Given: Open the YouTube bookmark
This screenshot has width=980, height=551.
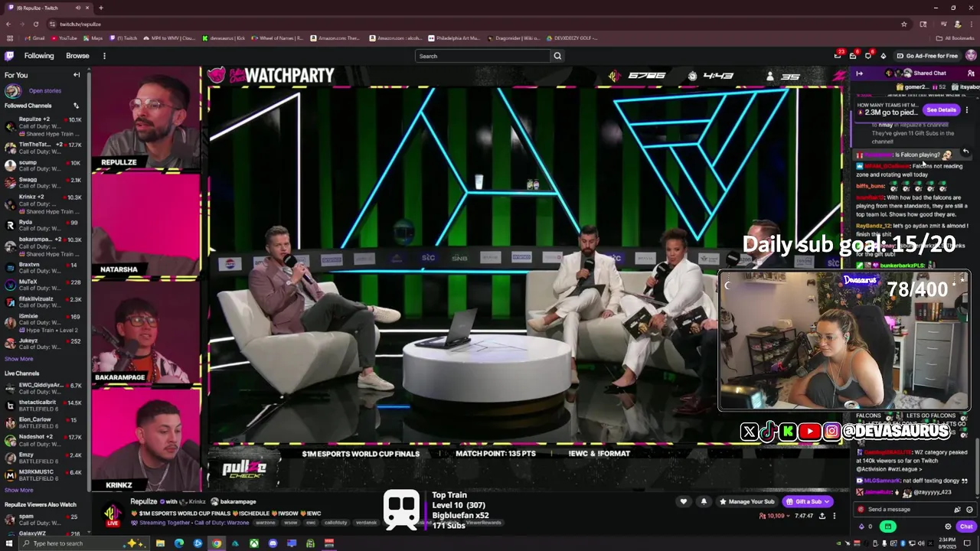Looking at the screenshot, I should [64, 37].
